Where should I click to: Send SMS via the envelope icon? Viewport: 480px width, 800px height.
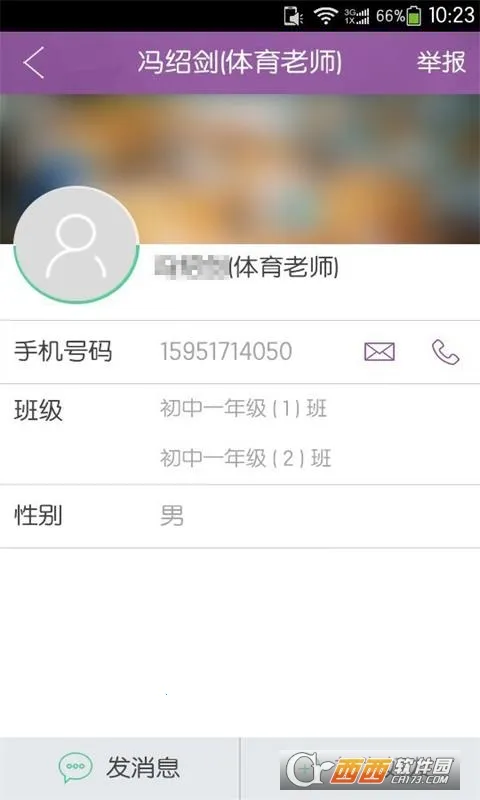tap(379, 352)
